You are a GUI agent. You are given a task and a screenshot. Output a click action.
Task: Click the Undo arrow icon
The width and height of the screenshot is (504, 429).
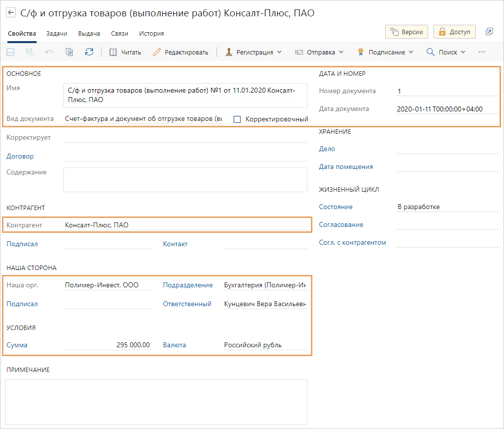point(50,52)
